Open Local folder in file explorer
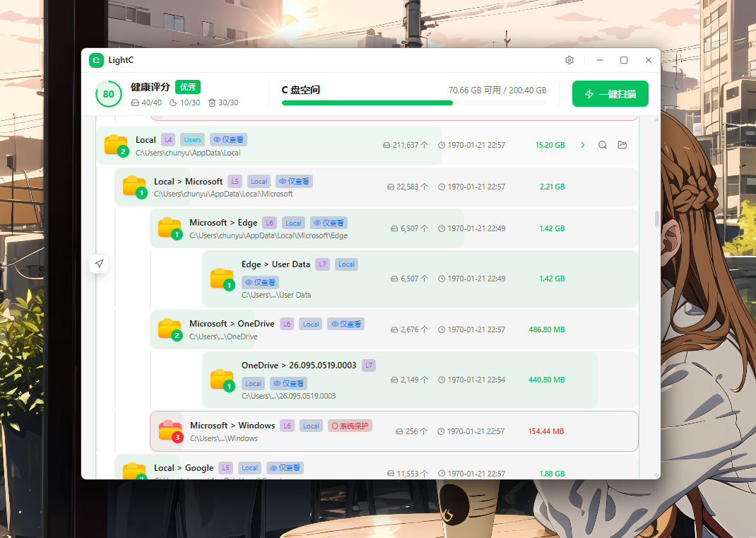The height and width of the screenshot is (538, 756). pyautogui.click(x=622, y=145)
